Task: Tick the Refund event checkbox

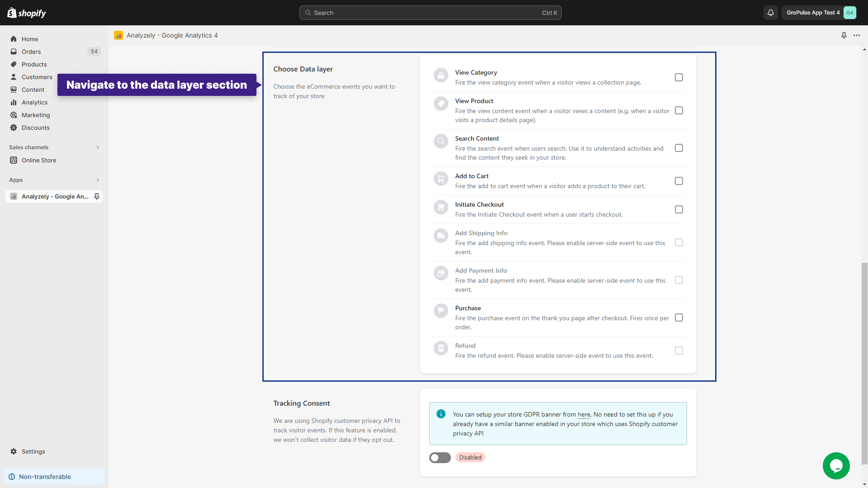Action: pos(678,351)
